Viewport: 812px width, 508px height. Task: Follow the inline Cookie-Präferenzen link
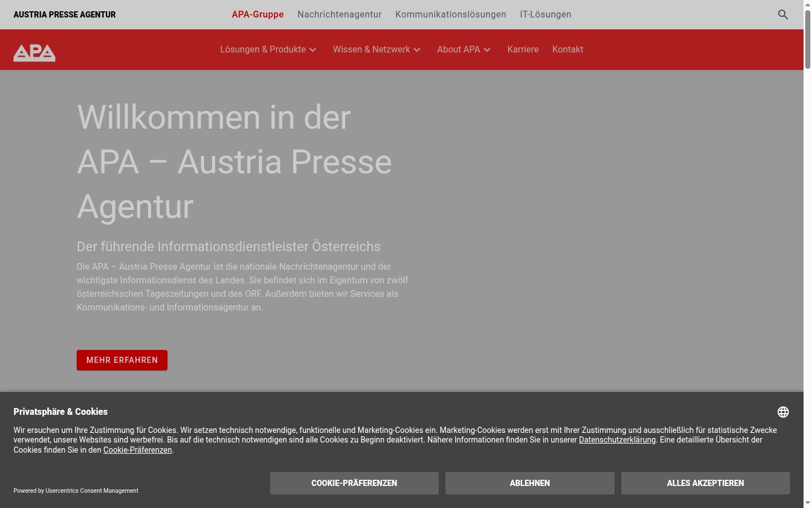[138, 450]
